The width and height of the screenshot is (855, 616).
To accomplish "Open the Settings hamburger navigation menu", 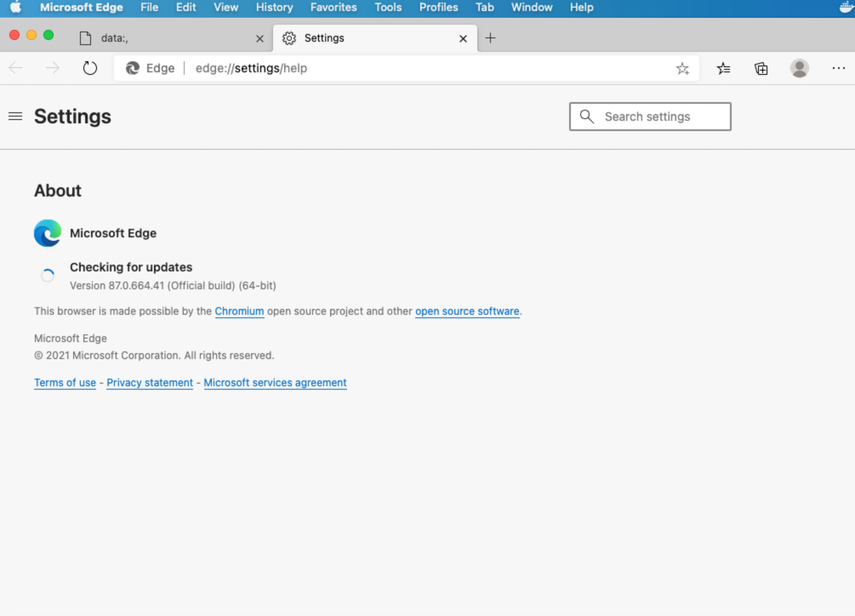I will pyautogui.click(x=15, y=116).
